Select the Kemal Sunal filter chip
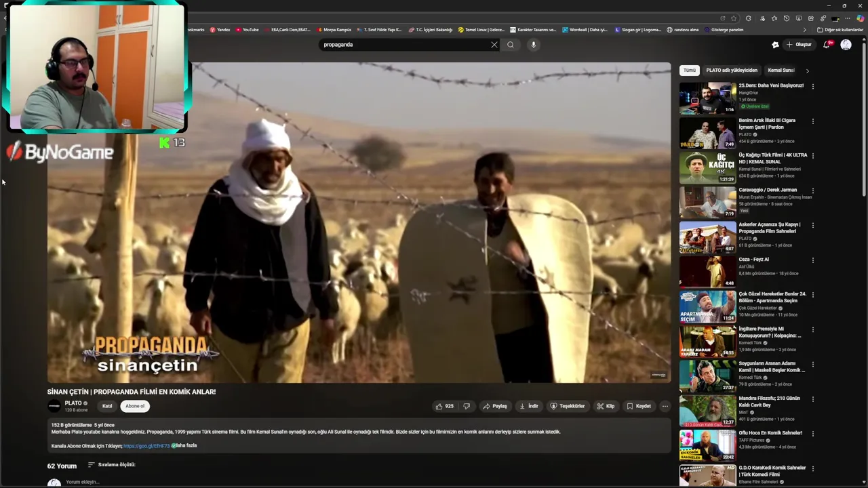Screen dimensions: 868x488 [x=781, y=70]
